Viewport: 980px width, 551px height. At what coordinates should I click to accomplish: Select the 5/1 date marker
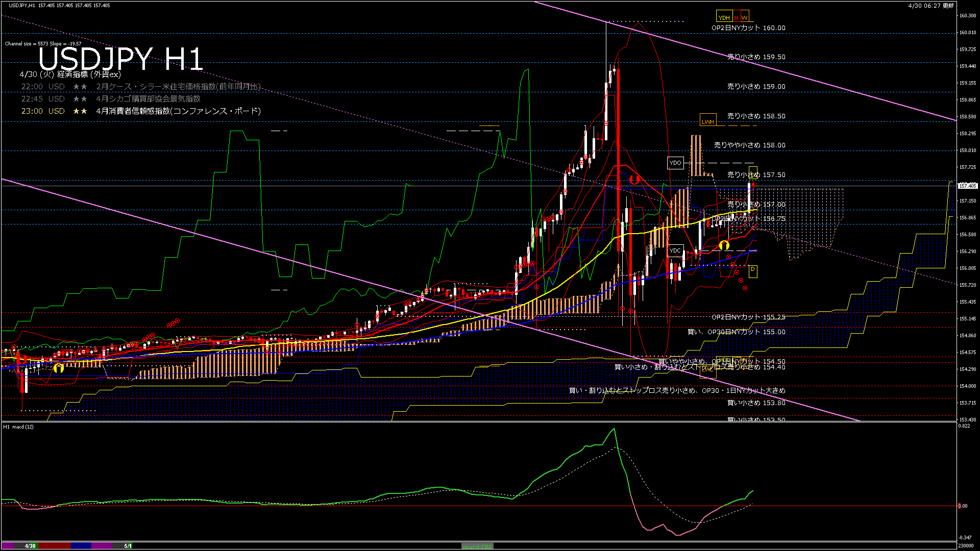pos(128,546)
